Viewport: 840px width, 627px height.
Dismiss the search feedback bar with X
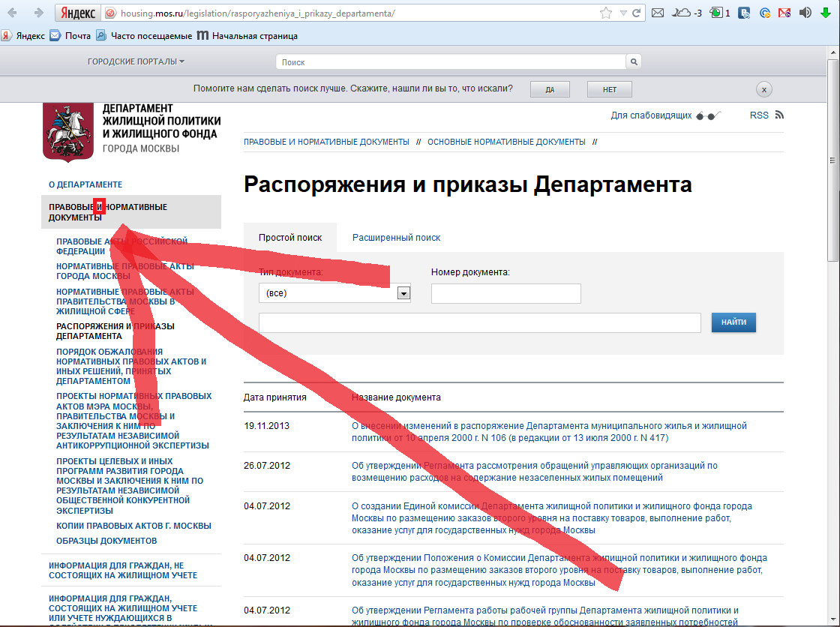763,89
